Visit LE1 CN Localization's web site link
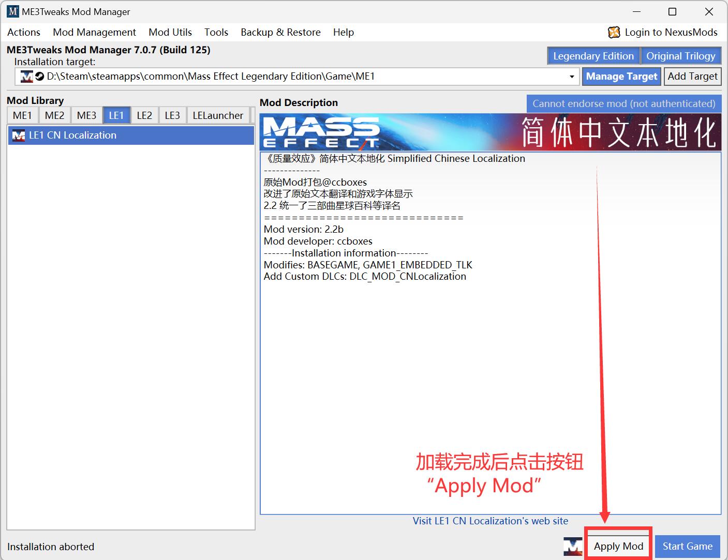728x560 pixels. 490,521
